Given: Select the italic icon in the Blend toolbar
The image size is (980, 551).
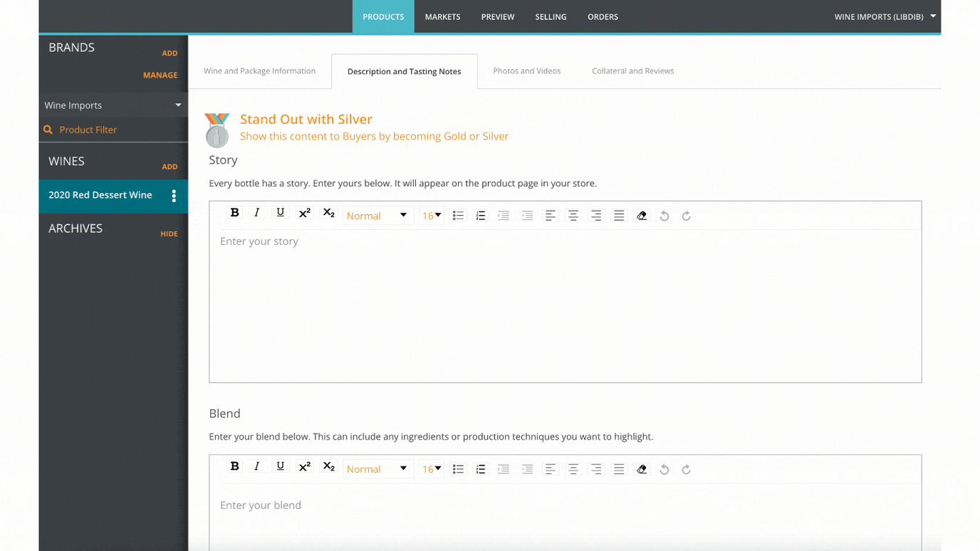Looking at the screenshot, I should (256, 466).
